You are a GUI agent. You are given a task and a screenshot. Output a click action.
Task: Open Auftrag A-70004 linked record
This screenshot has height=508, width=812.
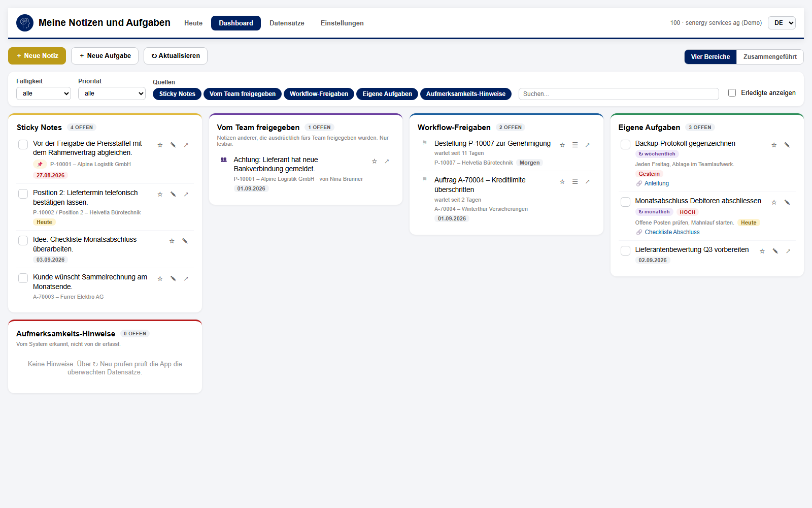[x=588, y=181]
